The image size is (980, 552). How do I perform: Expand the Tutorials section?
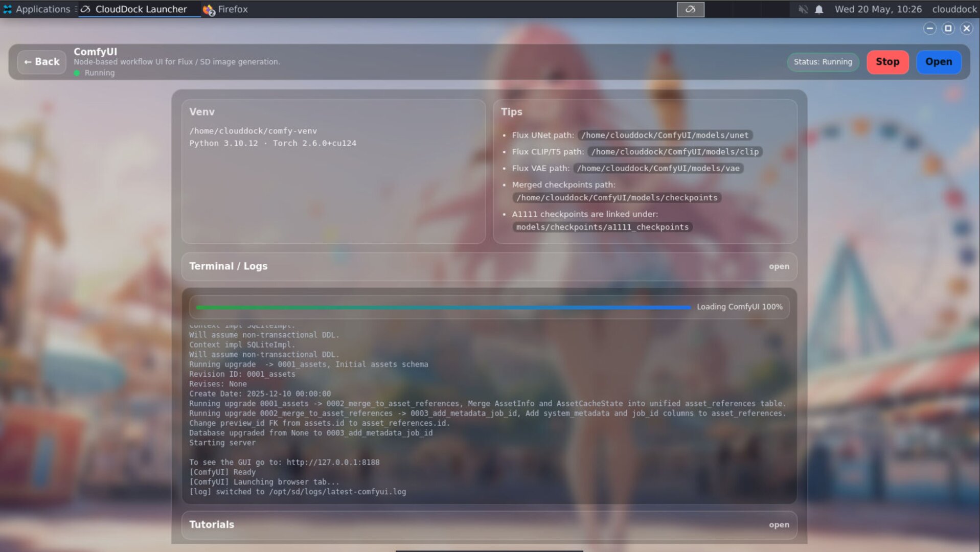(x=489, y=525)
